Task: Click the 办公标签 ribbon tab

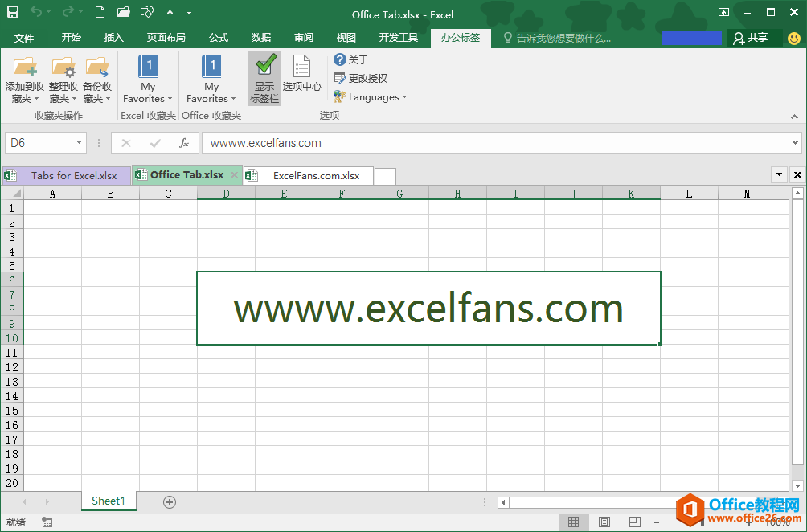Action: coord(460,38)
